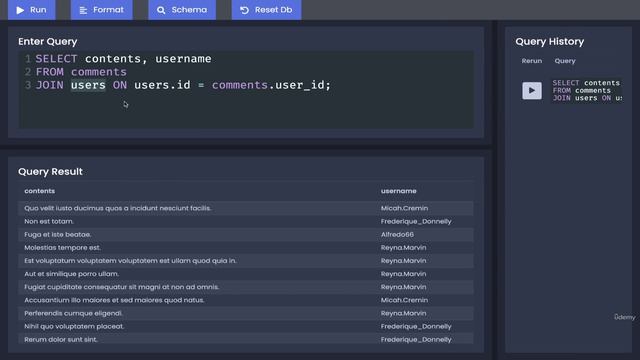Screen dimensions: 640x360
Task: Click 'Micah.Cremin' in the first row
Action: [x=404, y=208]
